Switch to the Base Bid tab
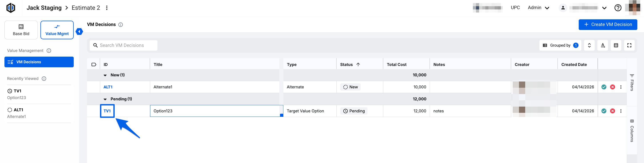The height and width of the screenshot is (163, 644). pos(21,30)
